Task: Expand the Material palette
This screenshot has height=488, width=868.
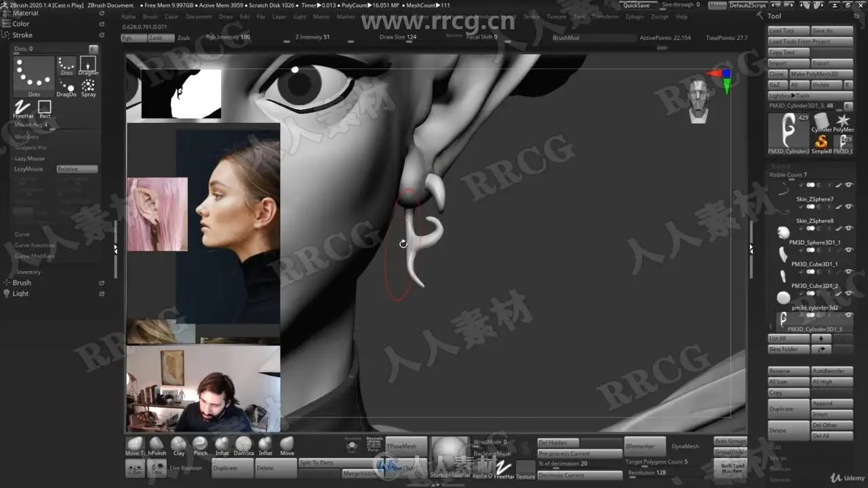Action: [x=26, y=13]
